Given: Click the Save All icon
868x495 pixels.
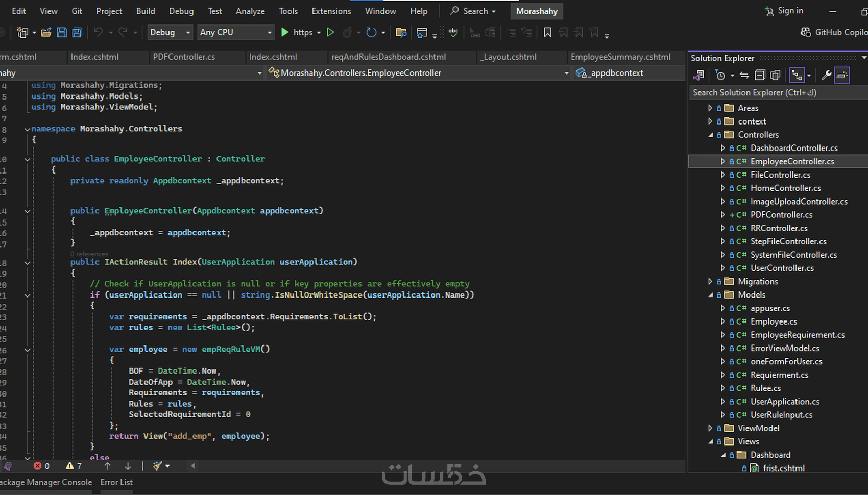Looking at the screenshot, I should (x=77, y=33).
